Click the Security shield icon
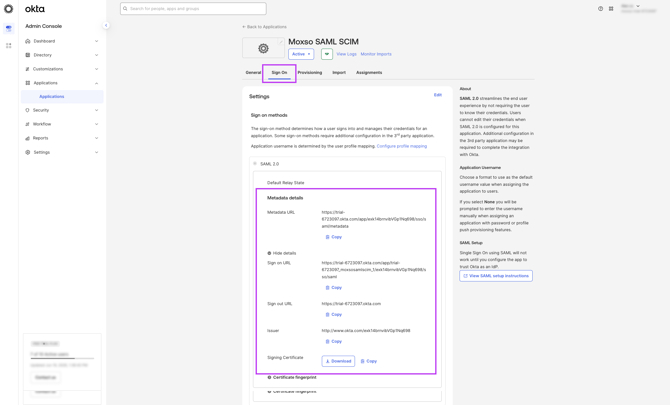This screenshot has width=670, height=405. tap(27, 110)
